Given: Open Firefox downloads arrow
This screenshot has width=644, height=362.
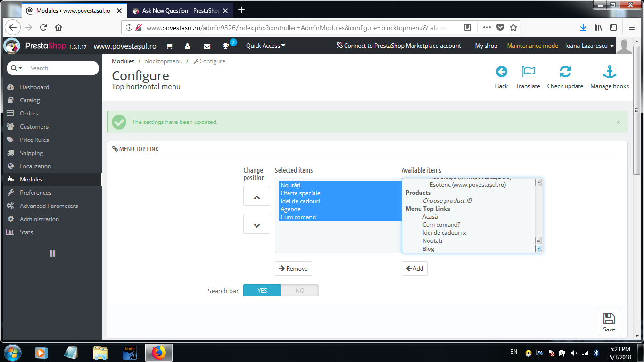Looking at the screenshot, I should coord(583,27).
